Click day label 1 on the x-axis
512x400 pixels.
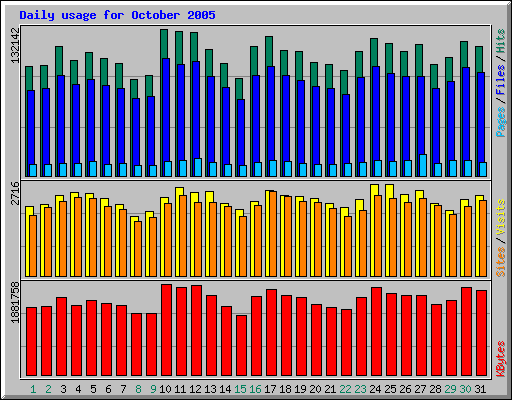coord(33,389)
